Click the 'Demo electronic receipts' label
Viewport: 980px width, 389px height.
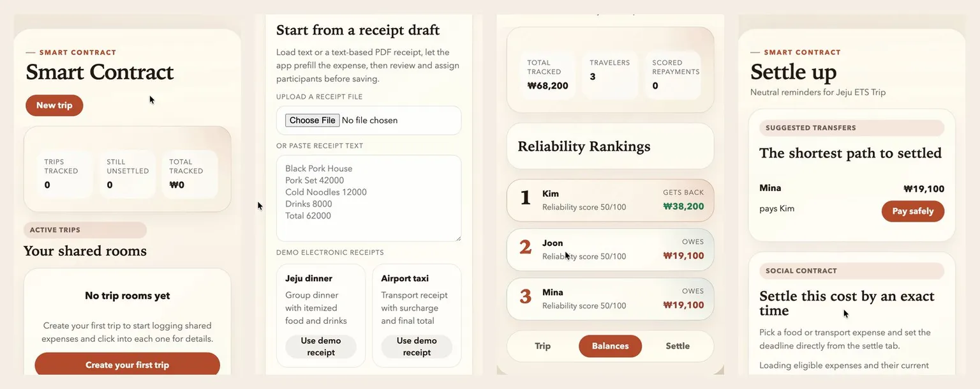[330, 253]
